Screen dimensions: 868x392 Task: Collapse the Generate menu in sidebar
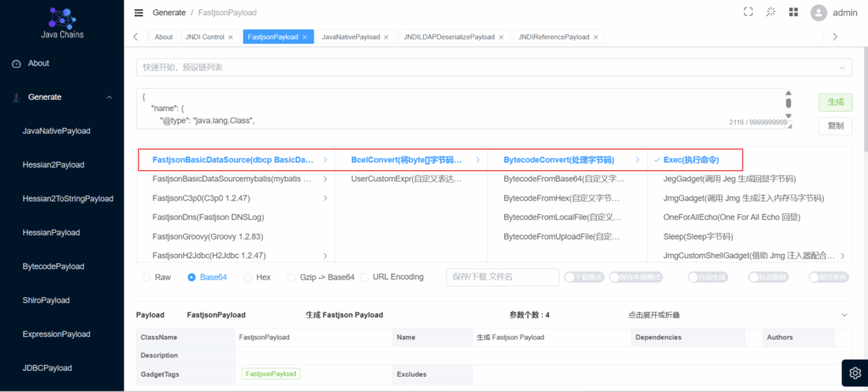[x=108, y=97]
